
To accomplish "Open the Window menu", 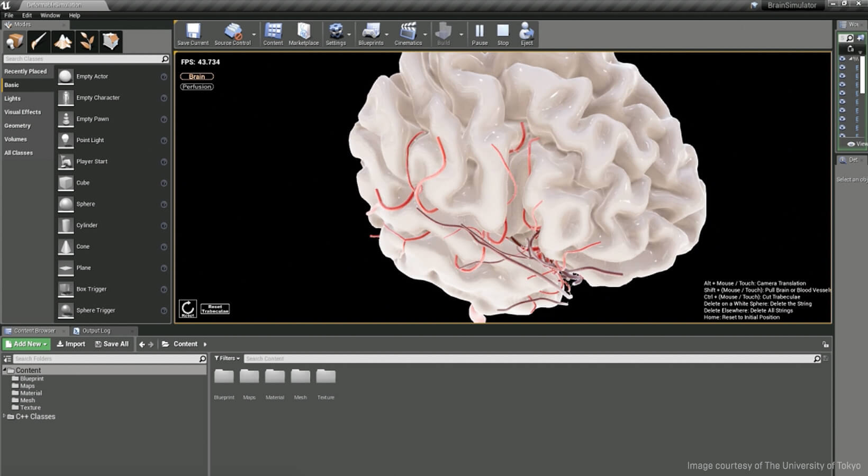I will [50, 15].
